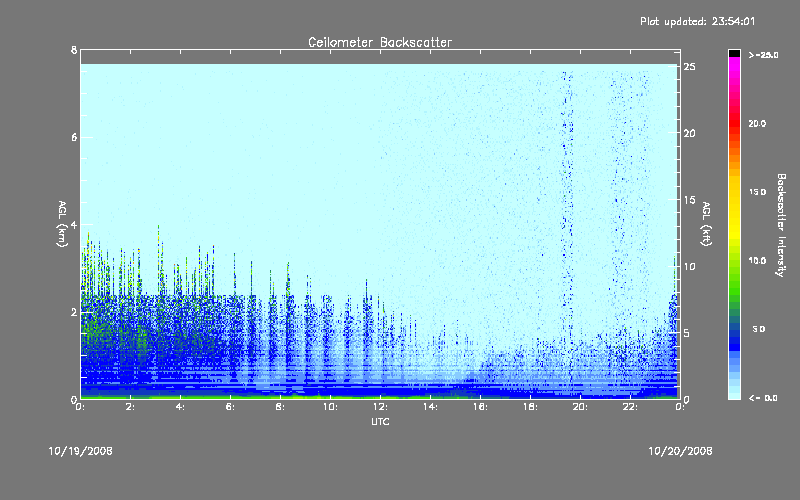The width and height of the screenshot is (800, 500).
Task: Click the '20.0' colorbar tick label
Action: (x=757, y=123)
